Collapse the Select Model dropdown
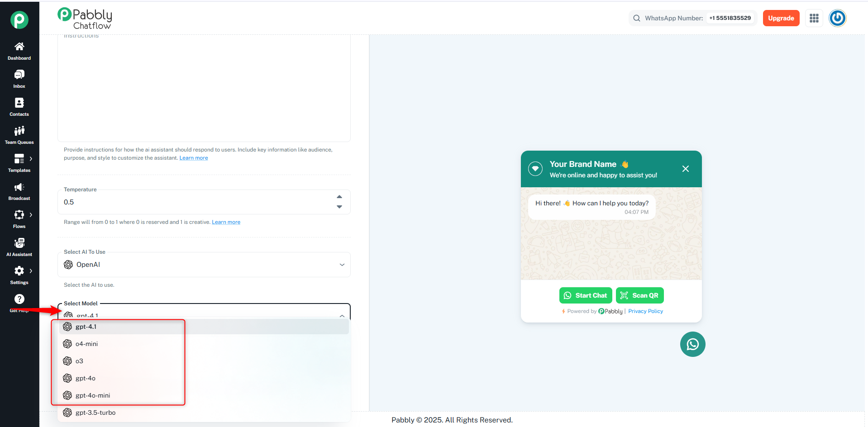 [342, 316]
